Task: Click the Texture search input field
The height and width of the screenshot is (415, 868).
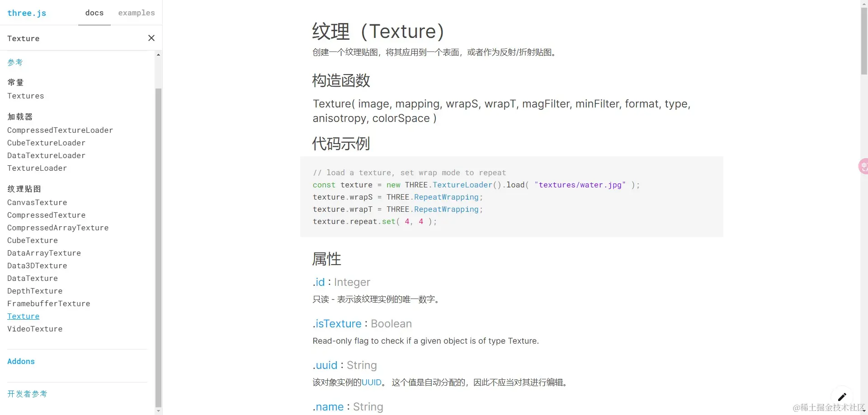Action: click(x=72, y=38)
